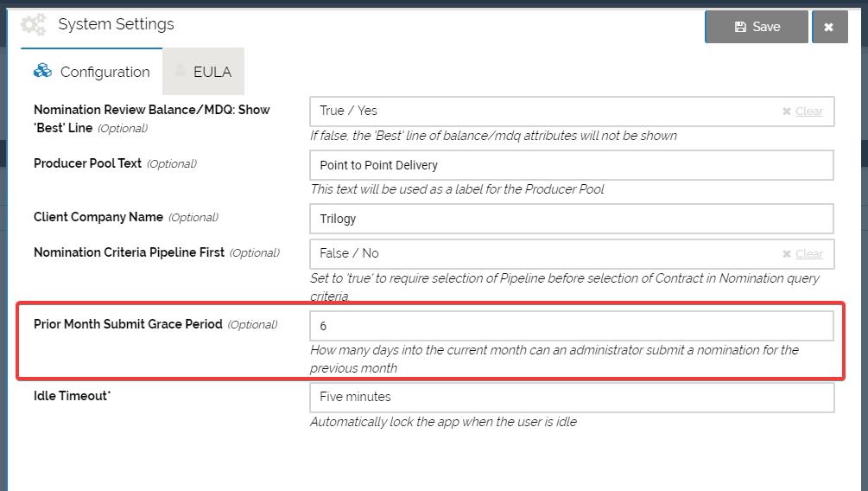Click the Client Company Name label
The width and height of the screenshot is (868, 491).
click(98, 217)
